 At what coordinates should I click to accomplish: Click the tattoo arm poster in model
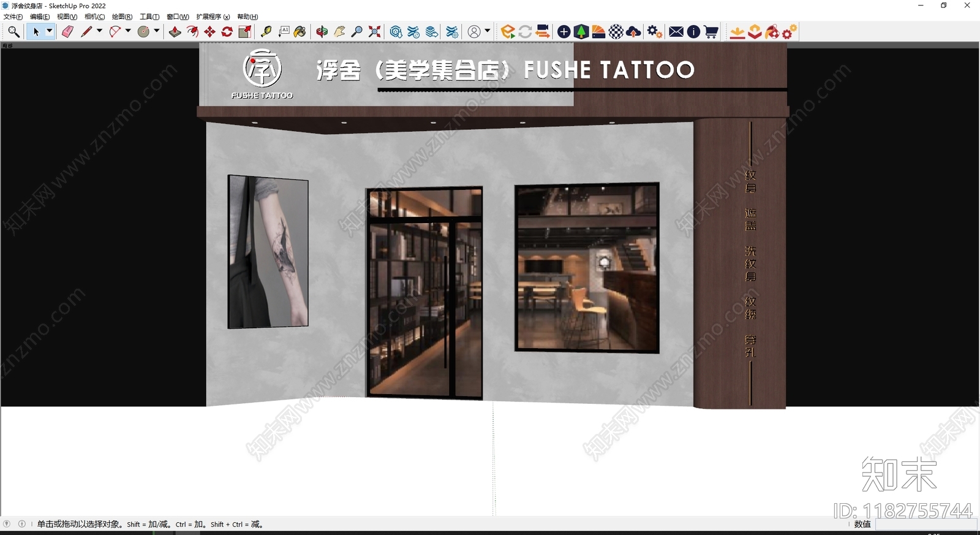click(268, 252)
